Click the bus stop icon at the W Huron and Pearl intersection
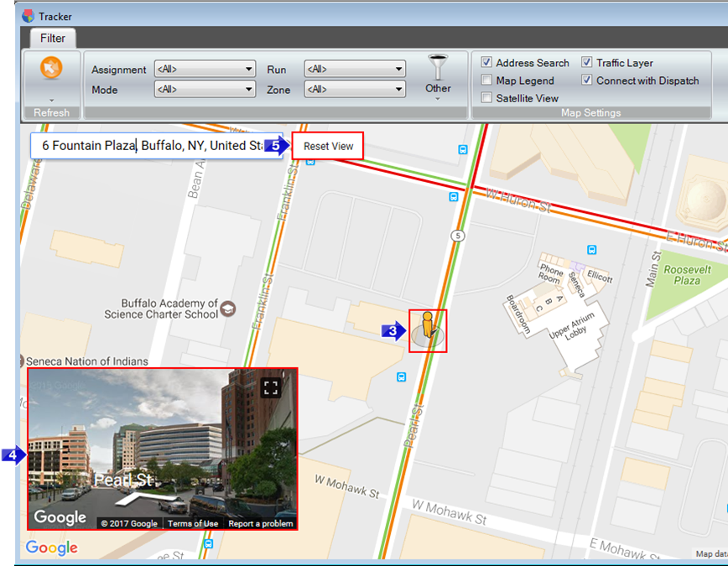 tap(454, 197)
